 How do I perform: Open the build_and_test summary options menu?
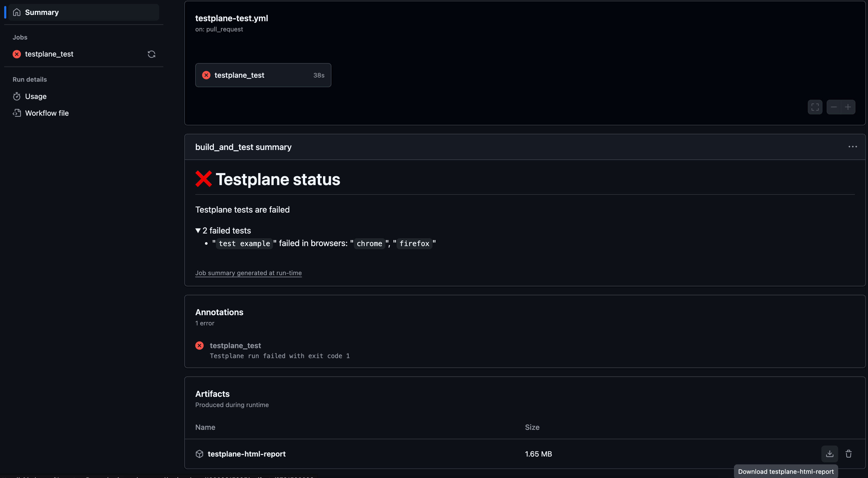(x=853, y=147)
